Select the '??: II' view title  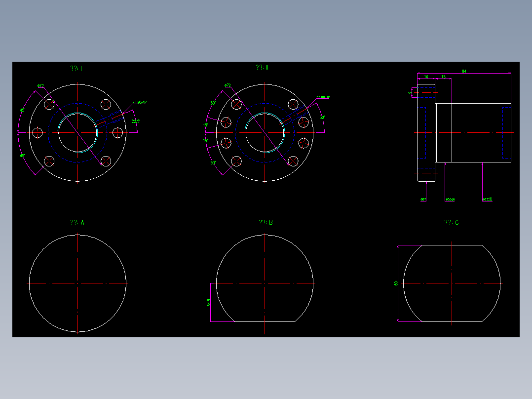(x=262, y=67)
